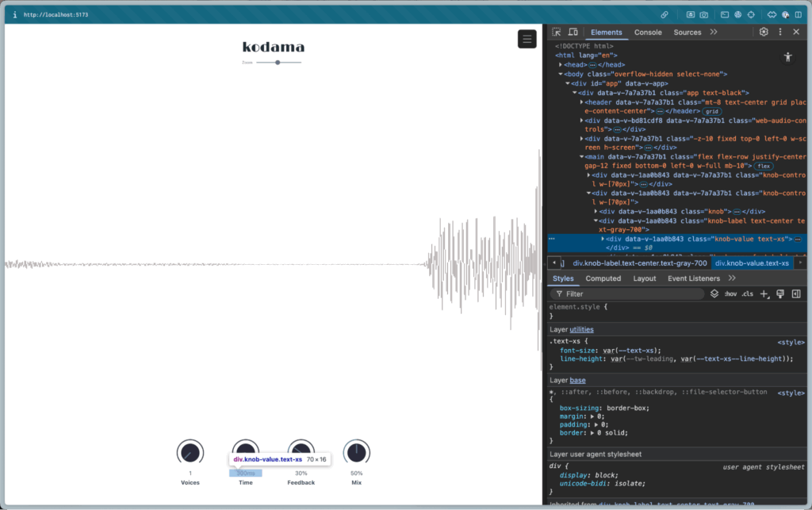Click the utilities layer link

point(581,329)
